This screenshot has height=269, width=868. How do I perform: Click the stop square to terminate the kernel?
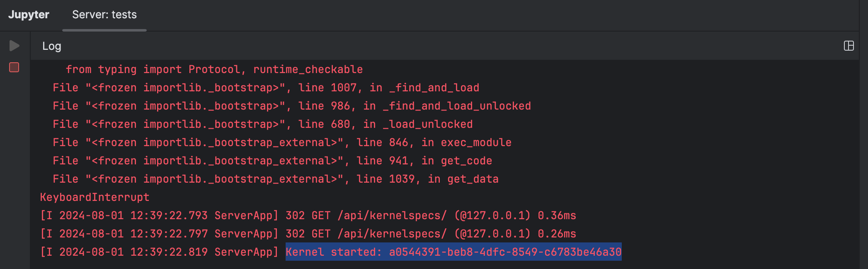[x=14, y=66]
